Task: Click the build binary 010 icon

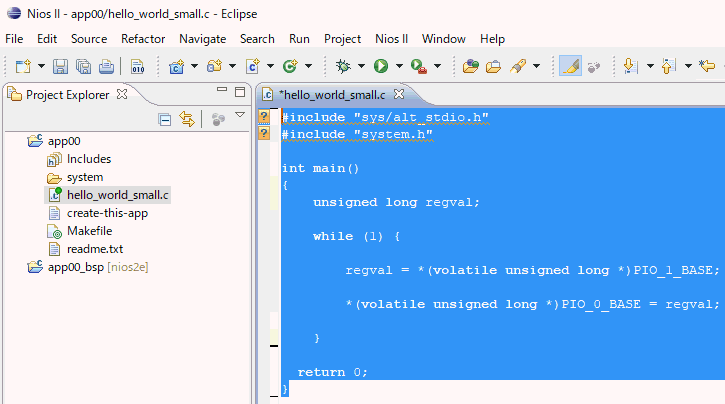Action: point(137,67)
